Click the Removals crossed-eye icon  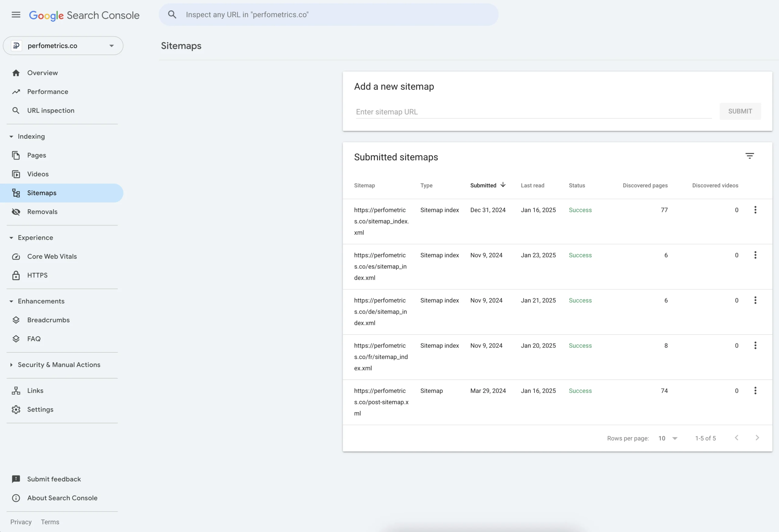click(16, 211)
